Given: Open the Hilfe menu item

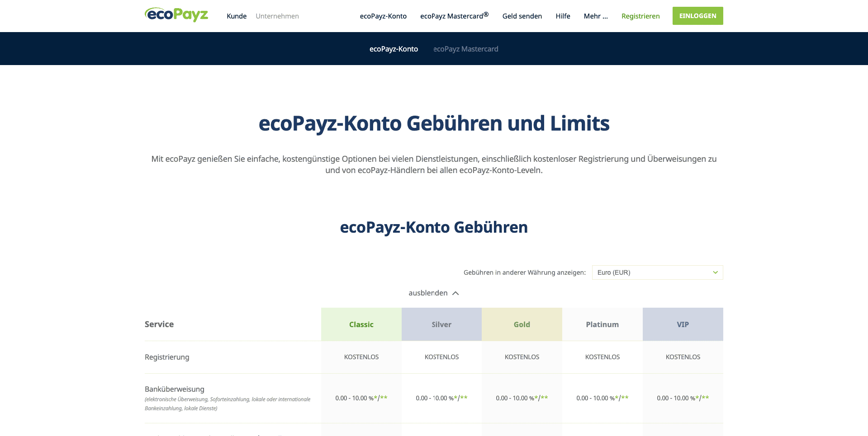Looking at the screenshot, I should click(x=563, y=16).
